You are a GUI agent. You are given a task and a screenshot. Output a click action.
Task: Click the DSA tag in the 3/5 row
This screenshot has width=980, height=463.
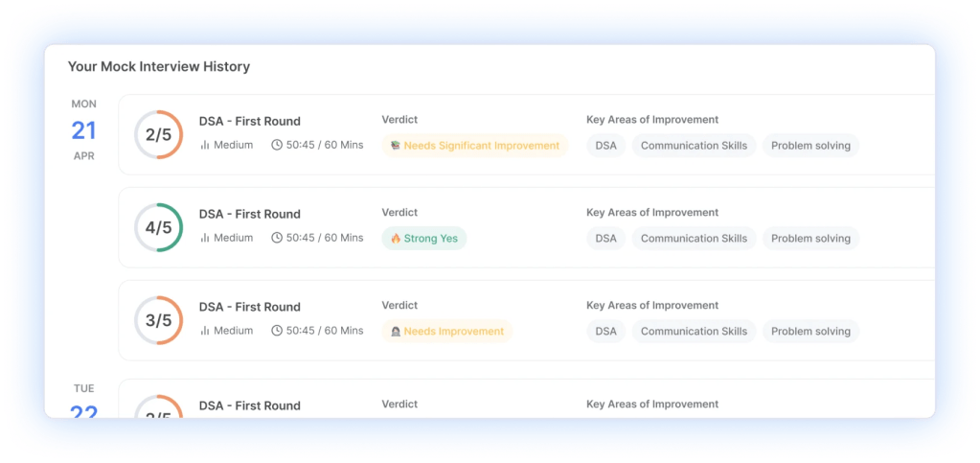click(x=605, y=332)
